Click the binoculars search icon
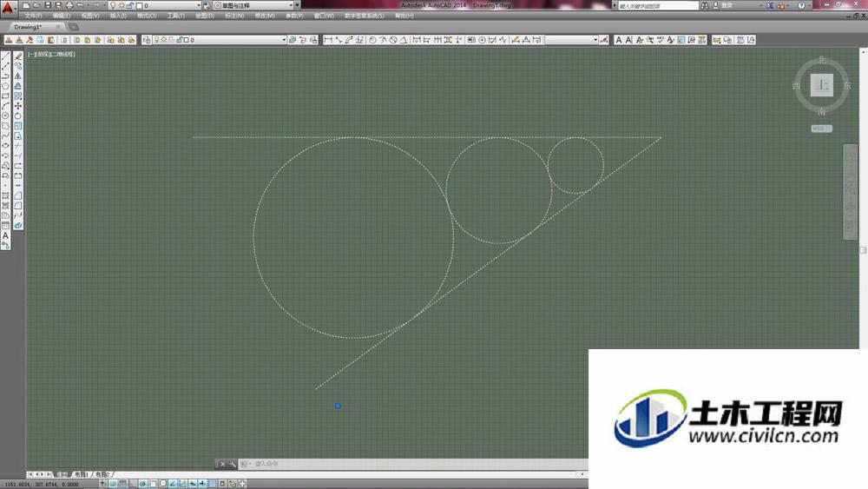 coord(705,5)
